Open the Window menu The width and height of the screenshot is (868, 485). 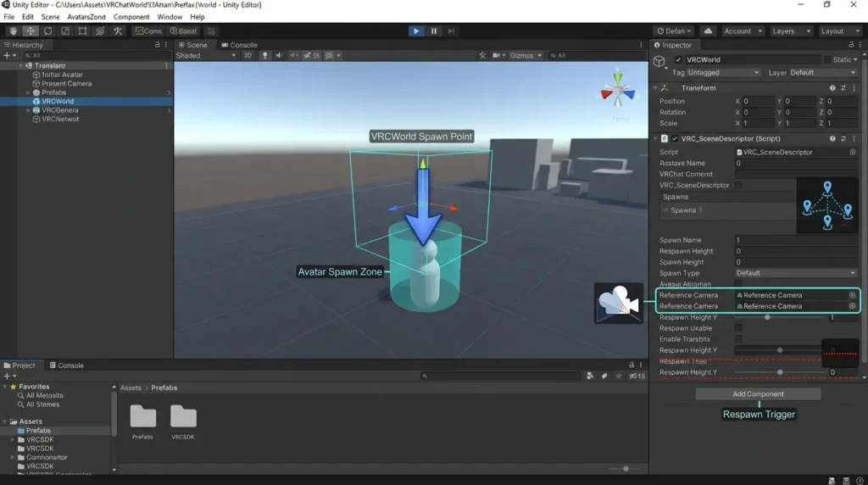[170, 17]
